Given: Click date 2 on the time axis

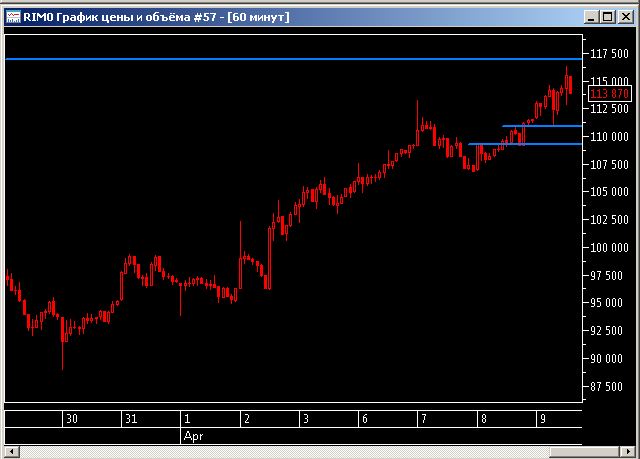Looking at the screenshot, I should pos(247,419).
